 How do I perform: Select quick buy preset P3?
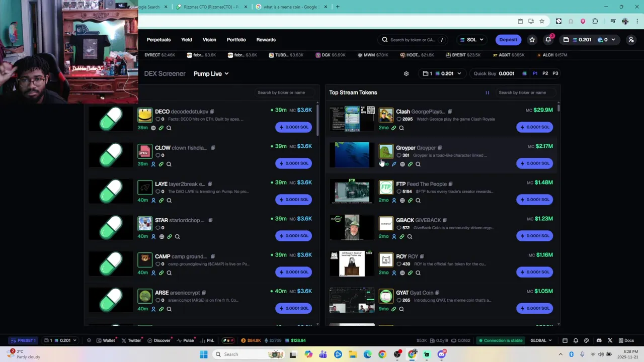pos(555,73)
